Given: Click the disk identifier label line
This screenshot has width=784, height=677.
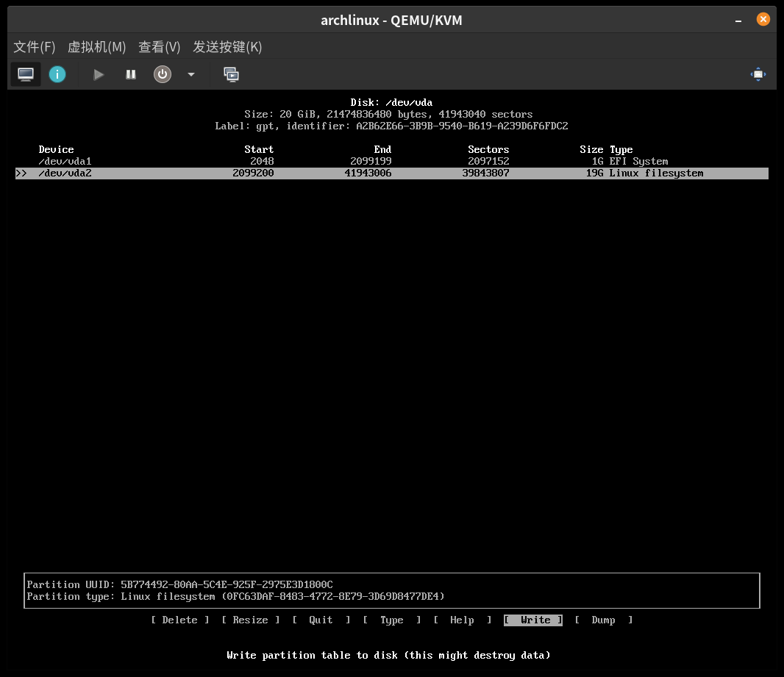Looking at the screenshot, I should coord(391,126).
